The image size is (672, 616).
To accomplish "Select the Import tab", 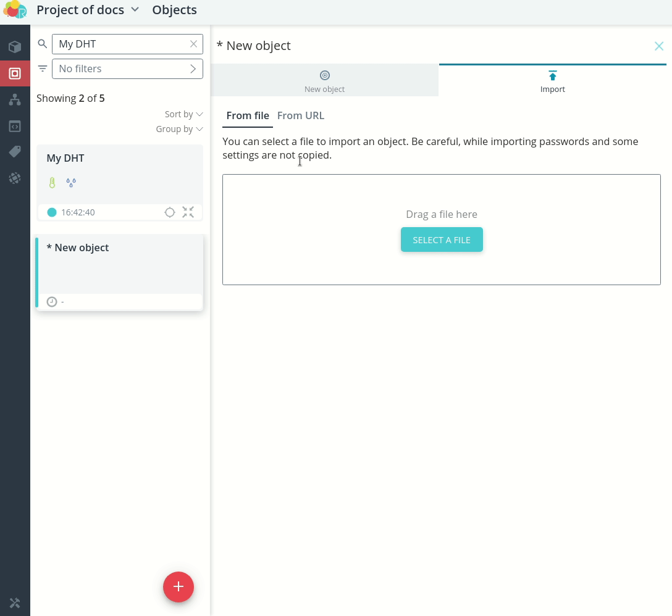I will [552, 80].
